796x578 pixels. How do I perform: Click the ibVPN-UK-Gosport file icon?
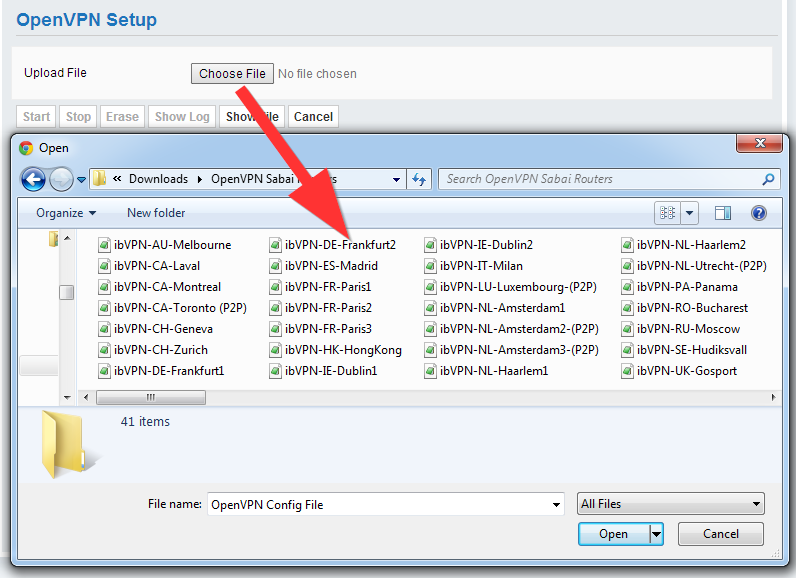[x=627, y=371]
